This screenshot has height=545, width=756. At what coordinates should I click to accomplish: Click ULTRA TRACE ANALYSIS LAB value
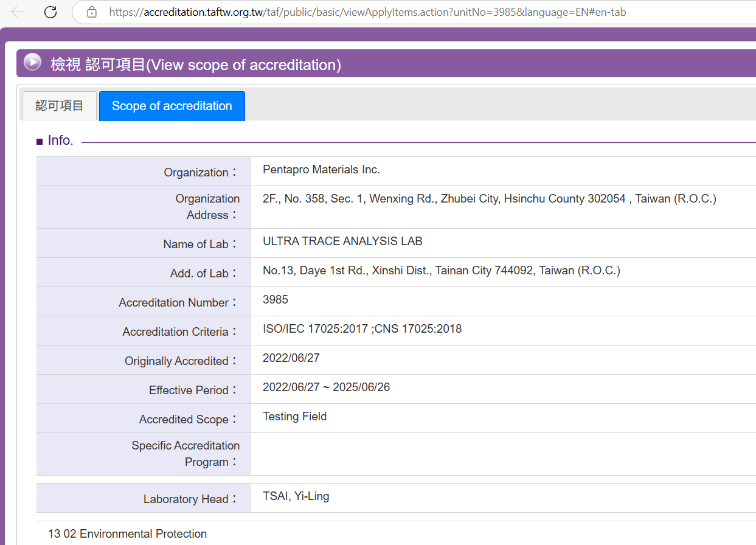(342, 241)
